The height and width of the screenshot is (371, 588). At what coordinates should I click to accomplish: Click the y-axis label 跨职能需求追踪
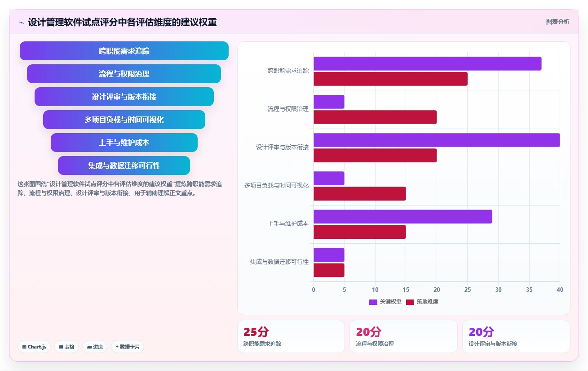[288, 71]
